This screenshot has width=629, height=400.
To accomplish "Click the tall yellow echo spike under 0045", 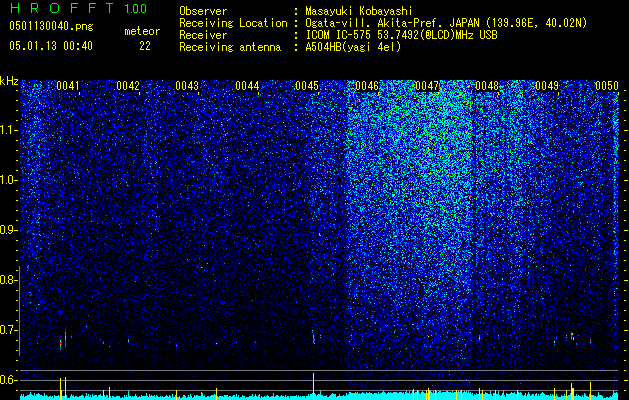I will click(313, 384).
